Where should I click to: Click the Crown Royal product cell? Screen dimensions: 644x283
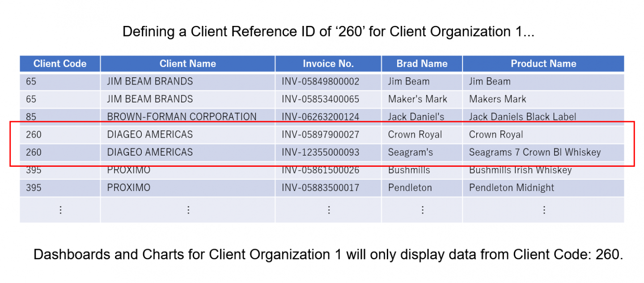496,134
